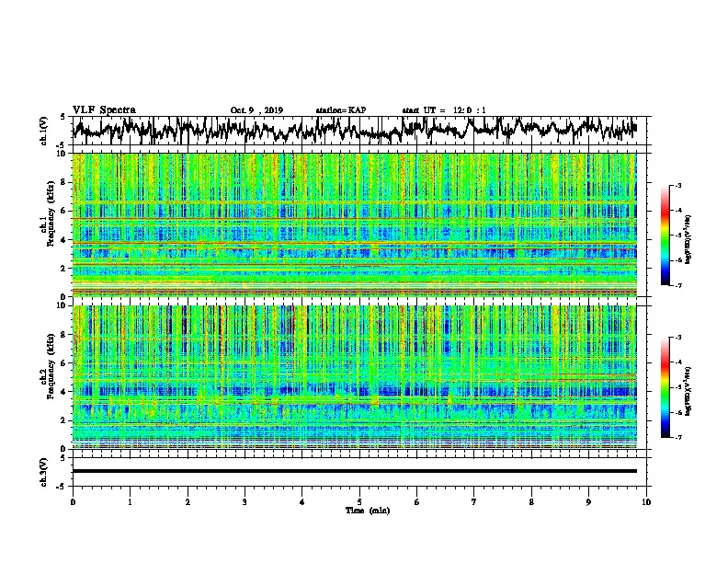Click the 'ch.1(V)' waveform axis label
This screenshot has width=728, height=563.
click(x=44, y=131)
